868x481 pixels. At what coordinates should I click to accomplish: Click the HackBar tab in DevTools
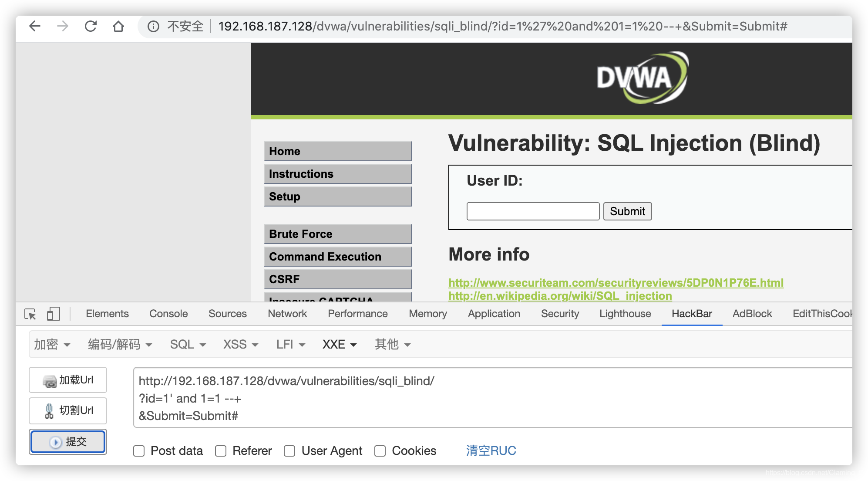click(x=690, y=313)
